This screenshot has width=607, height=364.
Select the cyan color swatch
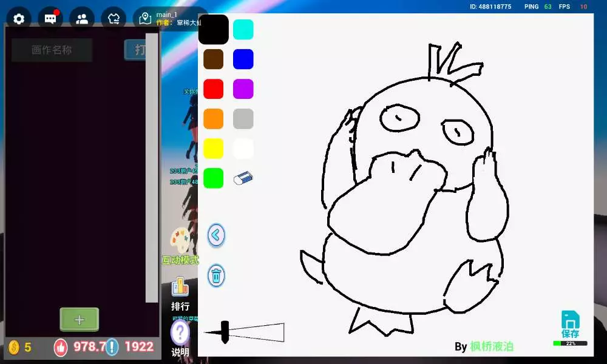(x=243, y=29)
